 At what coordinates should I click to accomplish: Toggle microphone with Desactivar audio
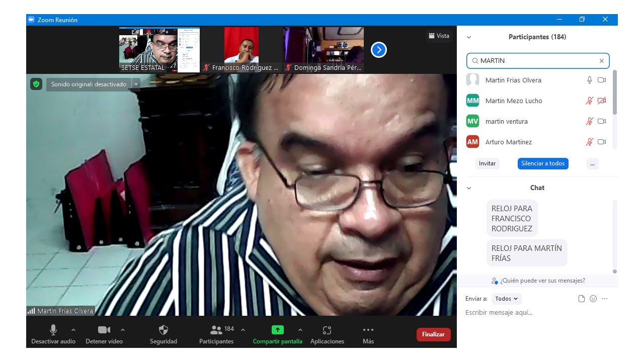tap(53, 330)
